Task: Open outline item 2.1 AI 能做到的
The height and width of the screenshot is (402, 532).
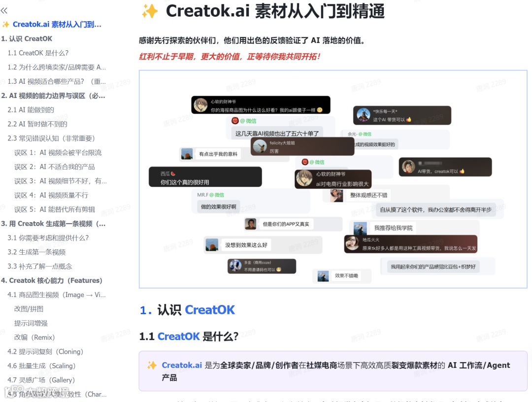Action: click(x=31, y=110)
